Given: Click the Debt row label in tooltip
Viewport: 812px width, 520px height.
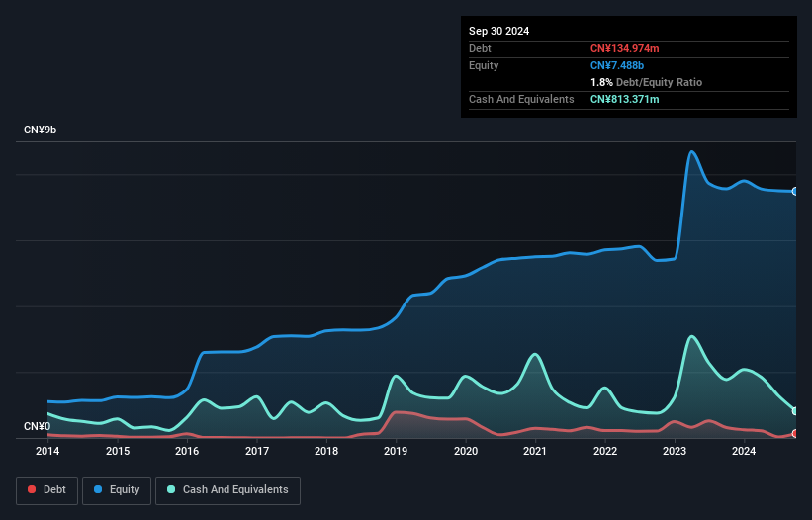Looking at the screenshot, I should (x=480, y=48).
